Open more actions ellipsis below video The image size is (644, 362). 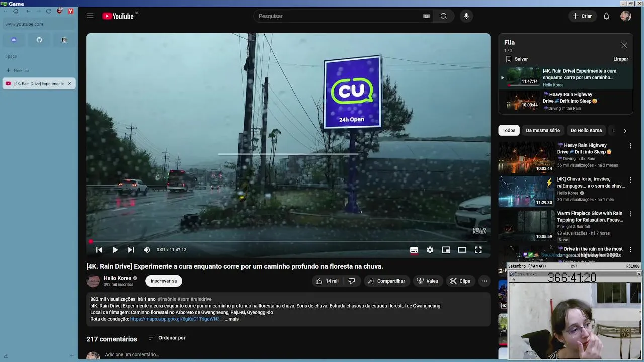pos(484,281)
